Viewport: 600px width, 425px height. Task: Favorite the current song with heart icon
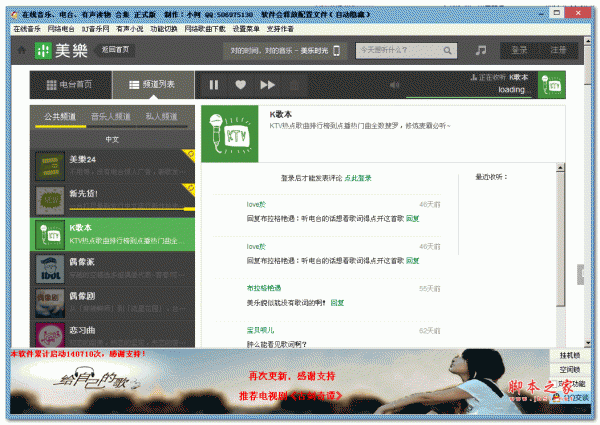click(x=240, y=85)
